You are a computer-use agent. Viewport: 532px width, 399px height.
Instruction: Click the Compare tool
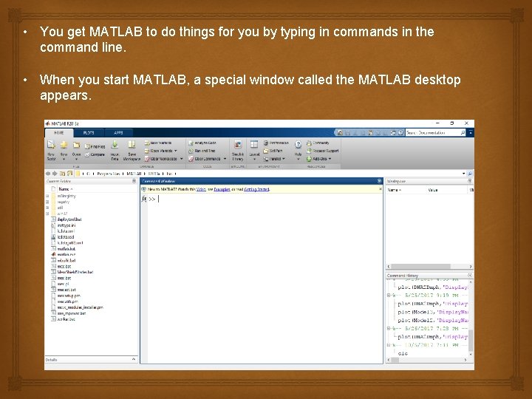pos(95,154)
